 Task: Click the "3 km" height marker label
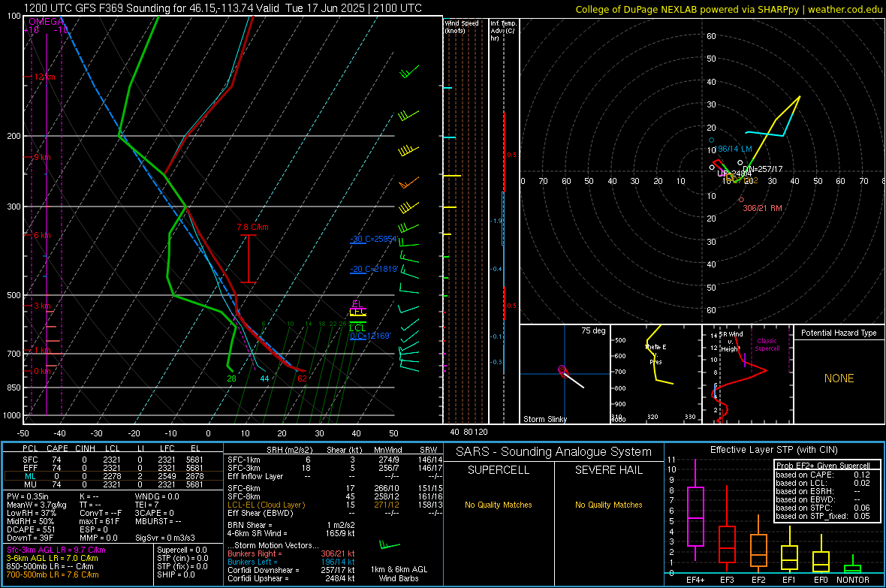click(x=42, y=306)
